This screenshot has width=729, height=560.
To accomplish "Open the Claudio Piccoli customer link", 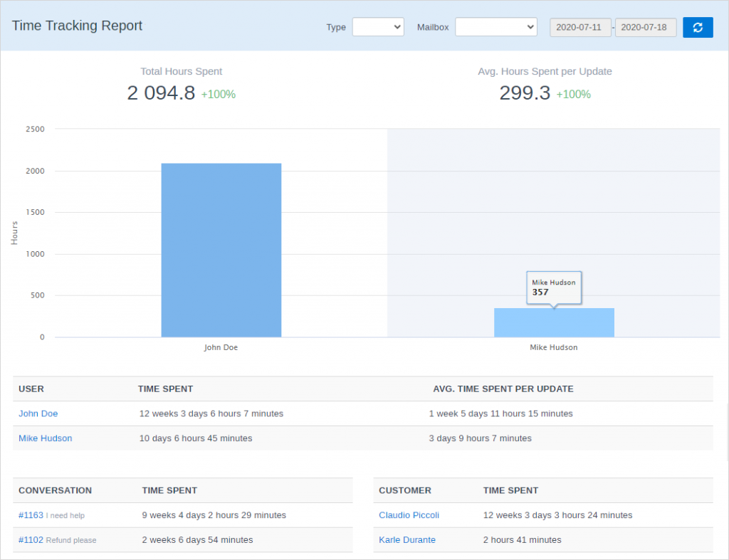I will tap(409, 515).
